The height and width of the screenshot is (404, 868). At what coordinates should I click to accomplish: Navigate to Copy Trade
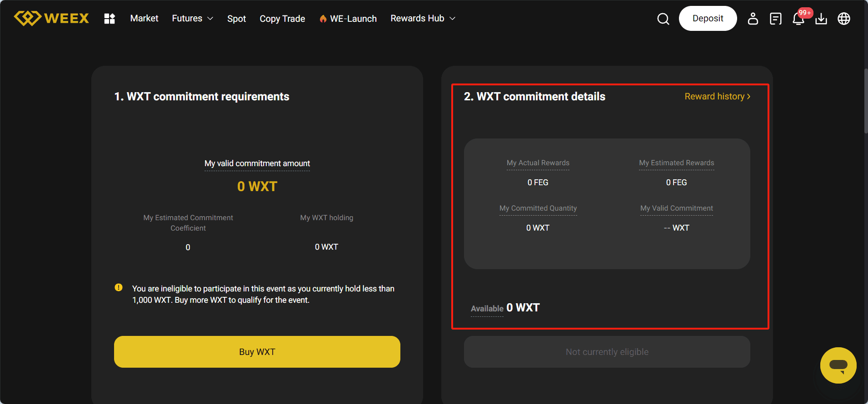point(282,19)
